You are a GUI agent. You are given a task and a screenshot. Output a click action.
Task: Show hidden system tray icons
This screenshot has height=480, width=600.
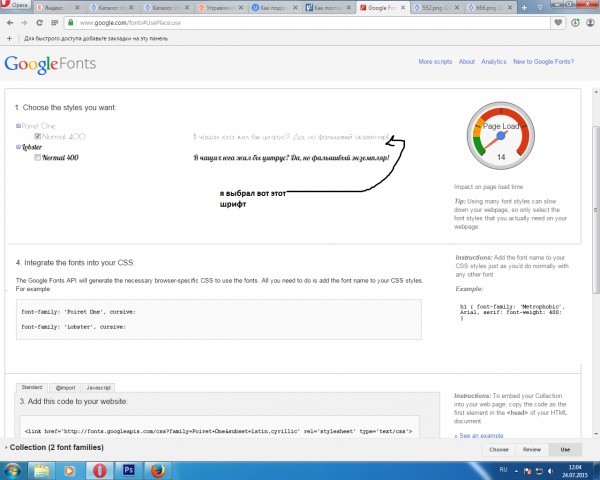(516, 471)
